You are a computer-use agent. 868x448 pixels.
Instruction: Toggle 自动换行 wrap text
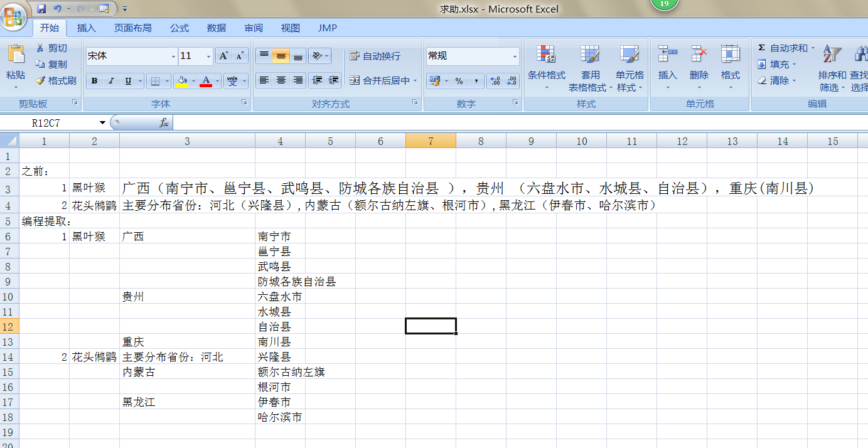(375, 56)
